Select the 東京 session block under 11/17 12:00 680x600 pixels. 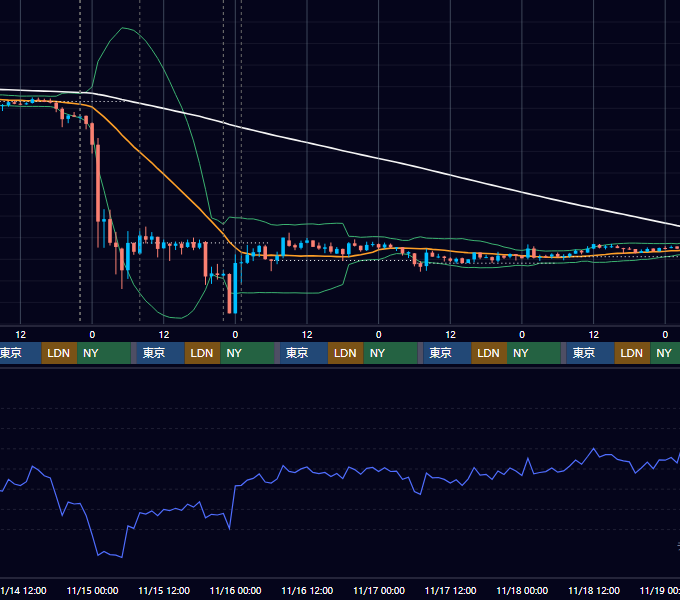[447, 353]
